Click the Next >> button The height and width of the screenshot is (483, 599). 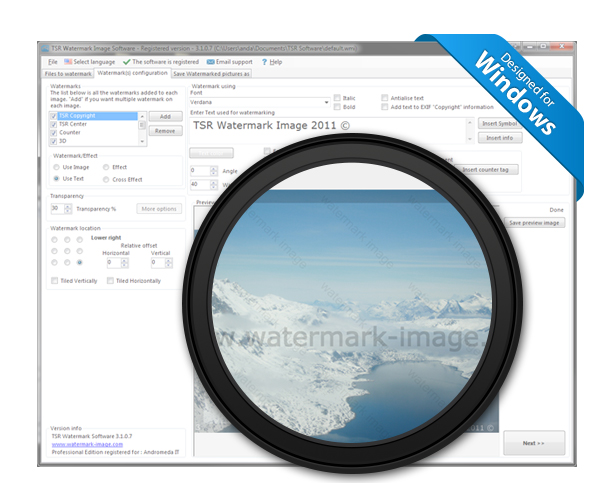[x=534, y=443]
